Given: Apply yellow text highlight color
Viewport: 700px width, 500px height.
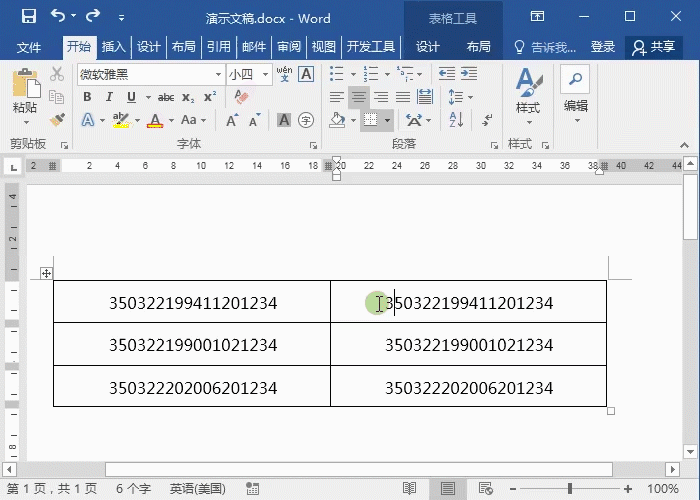Looking at the screenshot, I should pos(121,120).
